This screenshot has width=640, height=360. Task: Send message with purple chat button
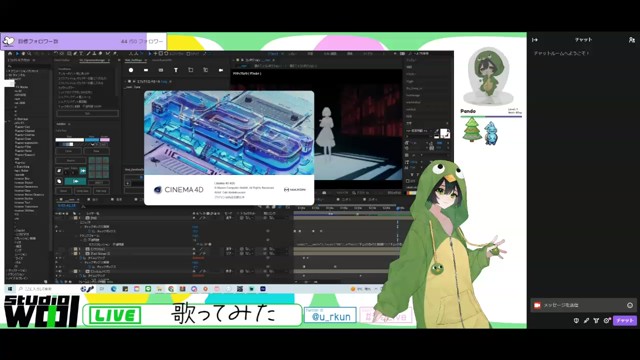click(624, 321)
